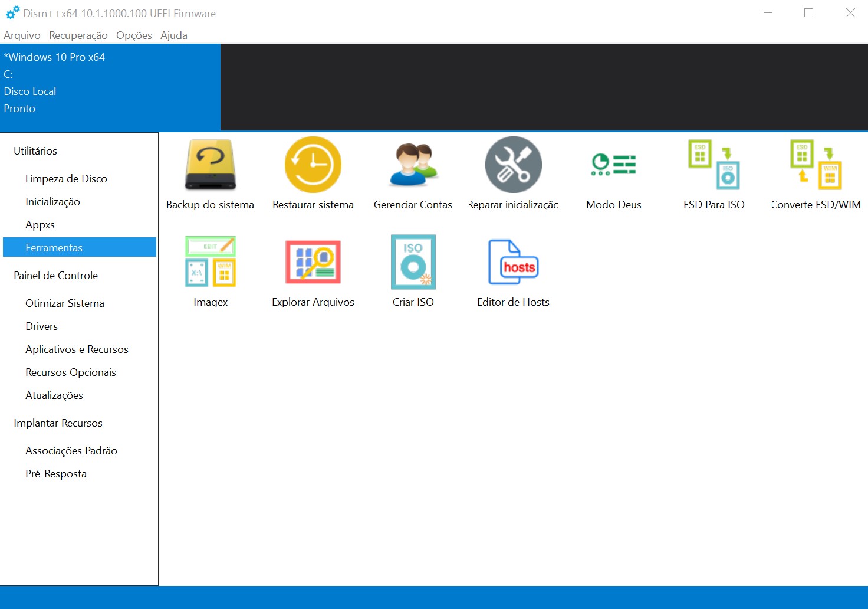Select Drivers in sidebar
Screen dimensions: 868x609
(80, 326)
